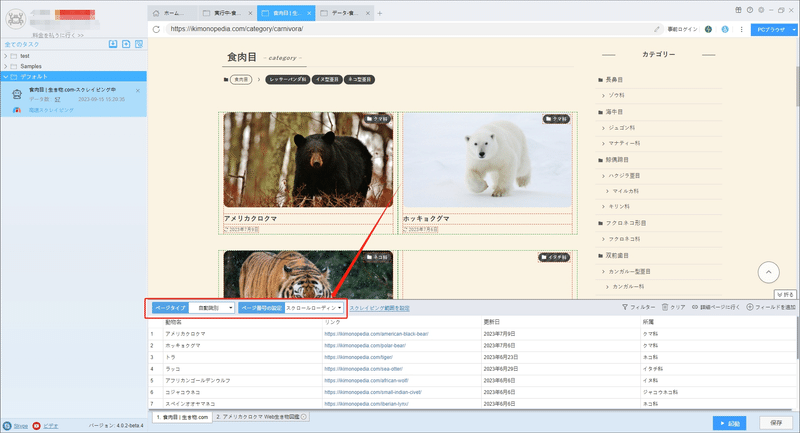Click the イタチ科 tag on empty card
800x433 pixels.
point(554,258)
